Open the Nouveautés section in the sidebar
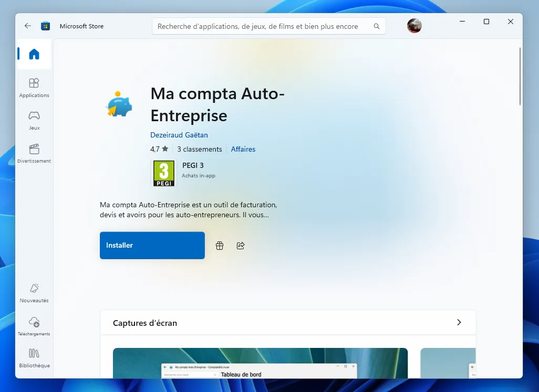The height and width of the screenshot is (392, 539). pyautogui.click(x=34, y=293)
